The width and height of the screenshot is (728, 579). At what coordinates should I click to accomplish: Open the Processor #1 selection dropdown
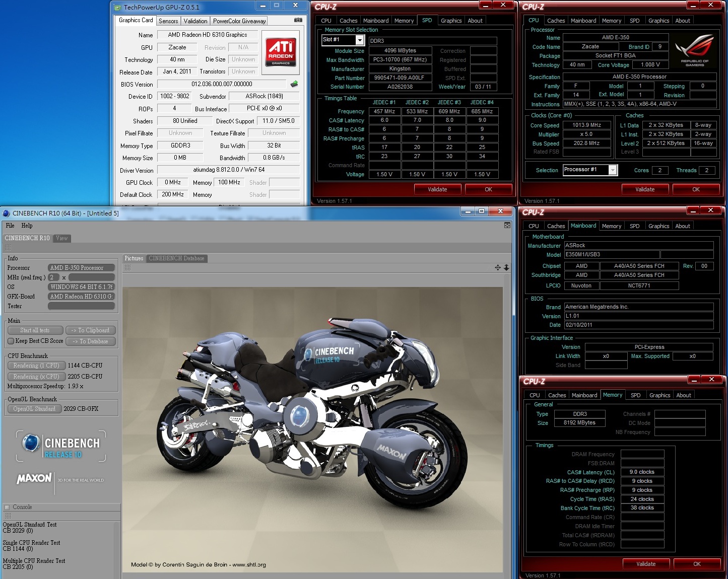point(613,170)
